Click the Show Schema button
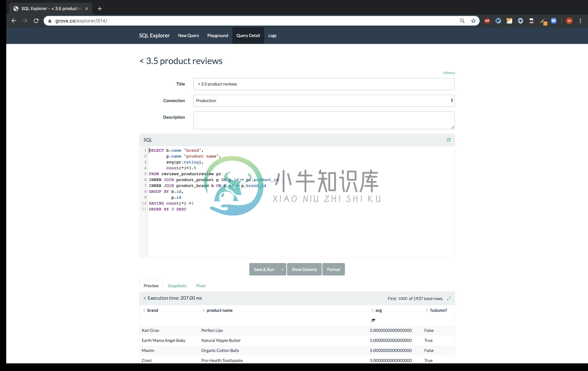 click(x=304, y=269)
